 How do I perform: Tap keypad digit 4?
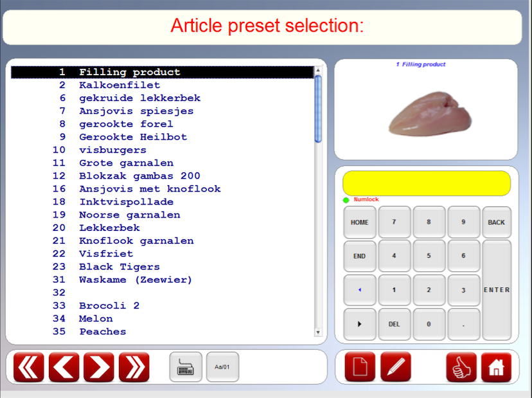395,256
